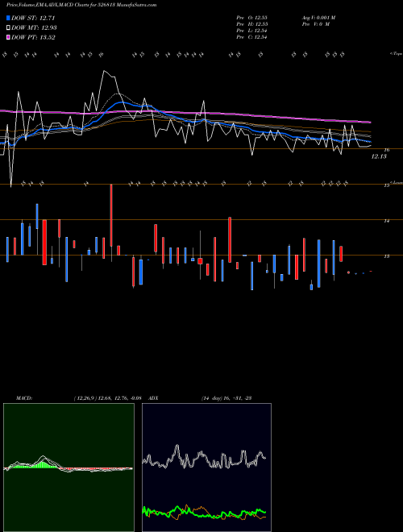The height and width of the screenshot is (532, 403).
Task: Click the 'Pre O: 12.55' value
Action: click(252, 18)
